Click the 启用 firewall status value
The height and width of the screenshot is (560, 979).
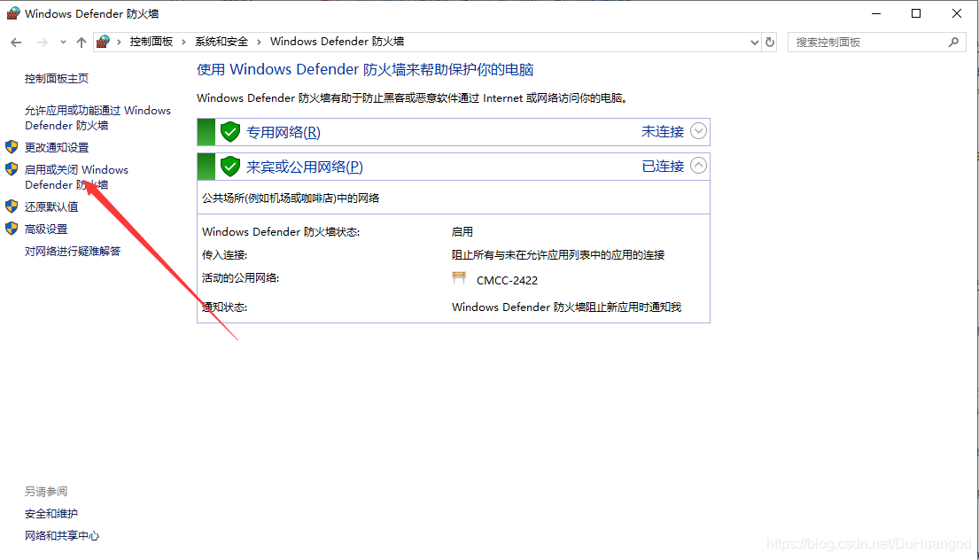(x=462, y=231)
